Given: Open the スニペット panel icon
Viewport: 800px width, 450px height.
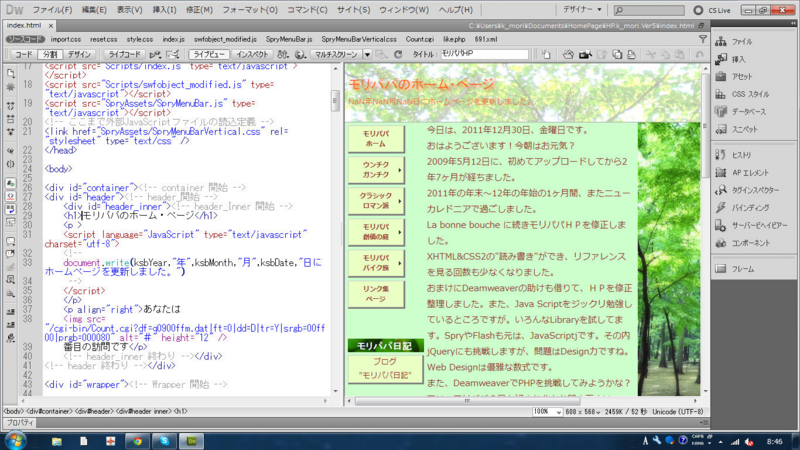Looking at the screenshot, I should 721,130.
